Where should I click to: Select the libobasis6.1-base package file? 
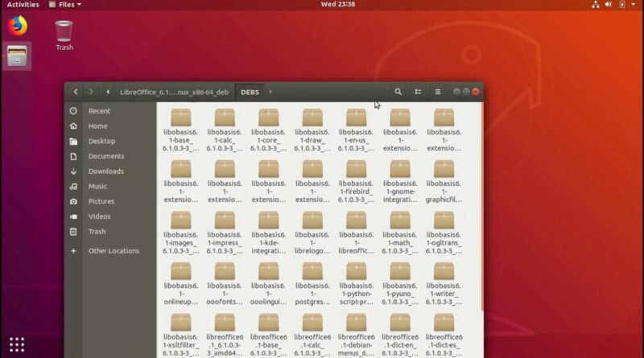[180, 130]
